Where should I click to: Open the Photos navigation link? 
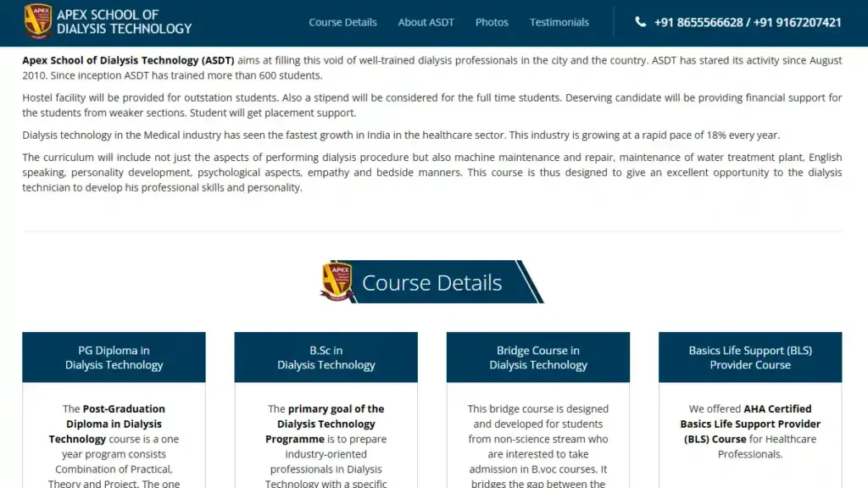point(492,22)
